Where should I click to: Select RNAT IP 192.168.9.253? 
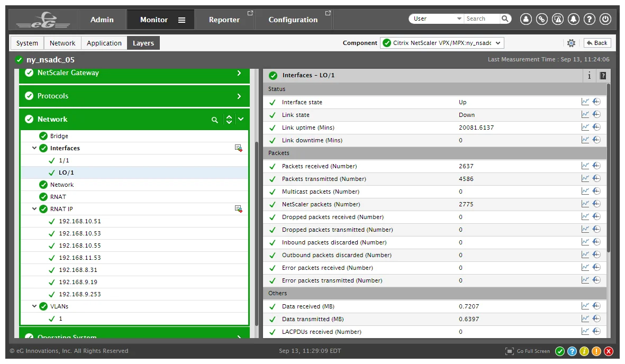80,294
